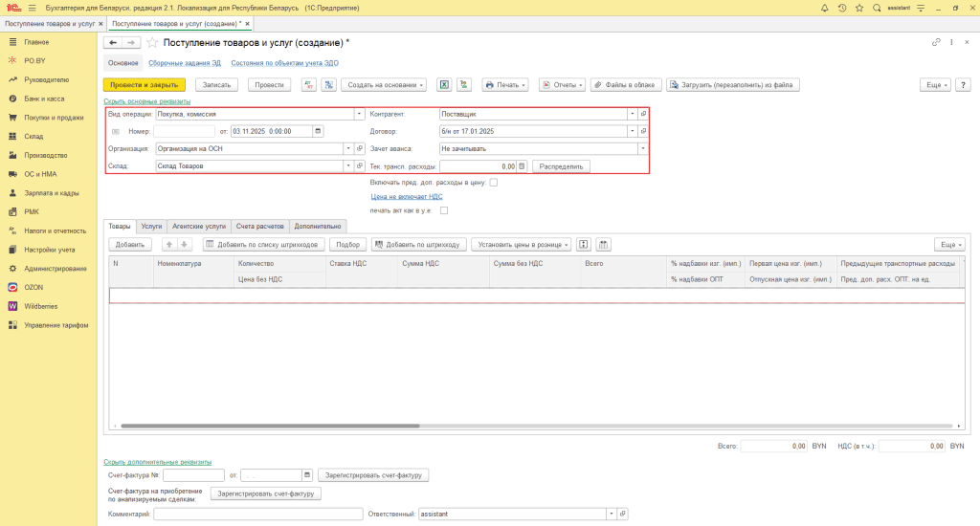Click the calculator icon in transport expenses field
The image size is (980, 526).
(522, 165)
